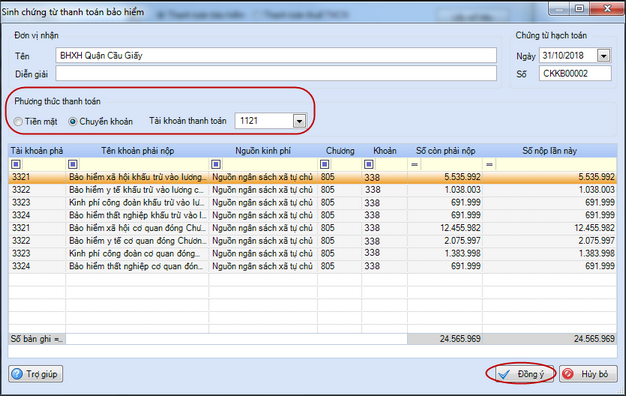Screen dimensions: 626x396
Task: Click filter icon under Tên khoản phải nộp column
Action: click(73, 164)
